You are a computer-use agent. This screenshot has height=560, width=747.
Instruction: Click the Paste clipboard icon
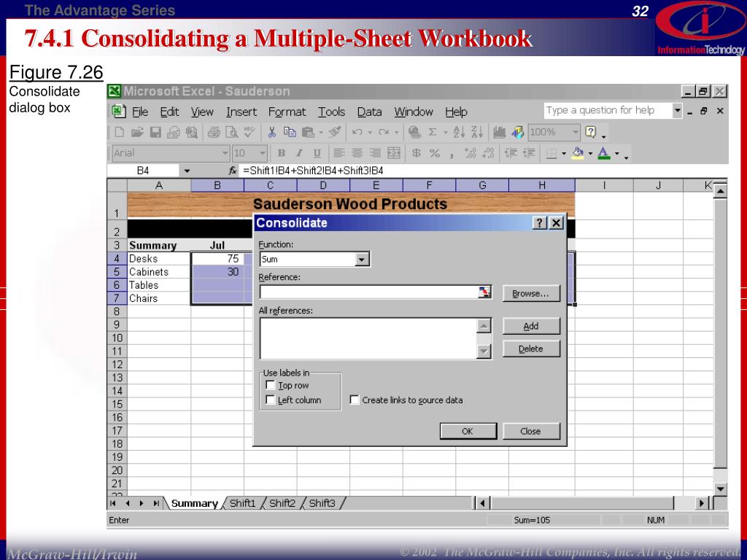click(308, 132)
